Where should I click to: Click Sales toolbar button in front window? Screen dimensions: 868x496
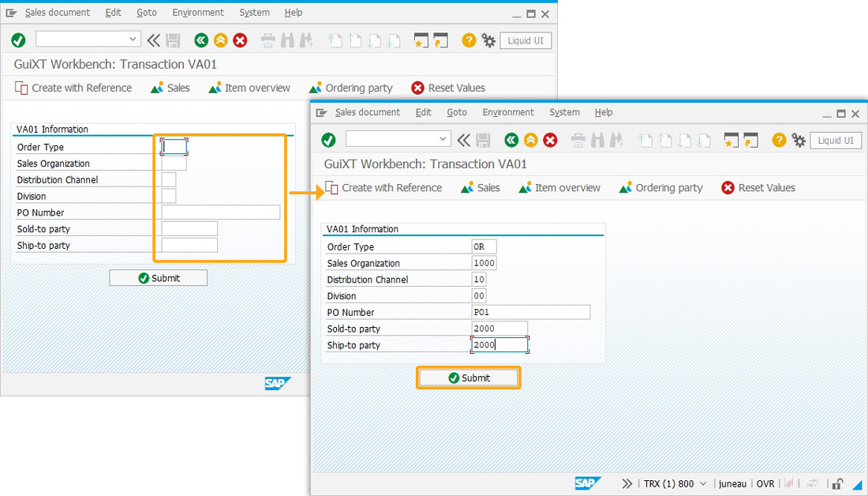click(481, 188)
